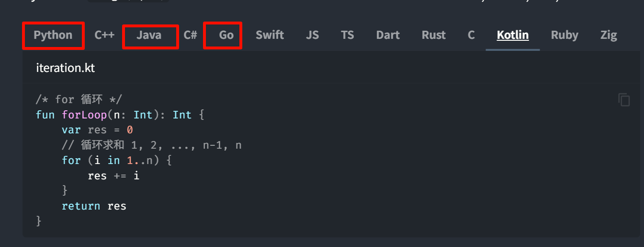
Task: Open the Ruby tab
Action: coord(565,35)
